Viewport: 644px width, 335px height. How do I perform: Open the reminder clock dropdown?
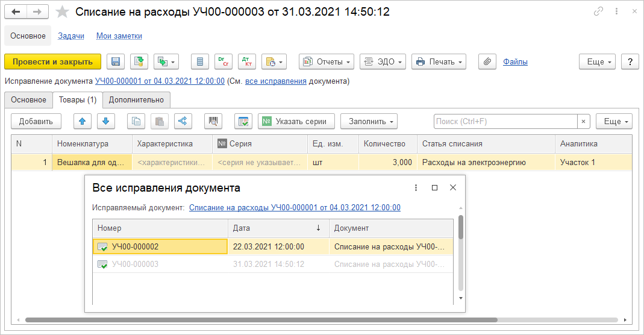tap(274, 62)
